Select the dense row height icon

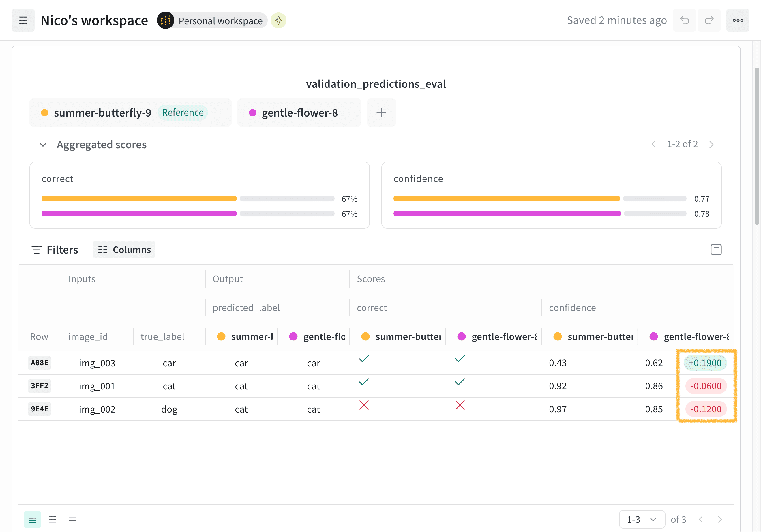point(32,519)
